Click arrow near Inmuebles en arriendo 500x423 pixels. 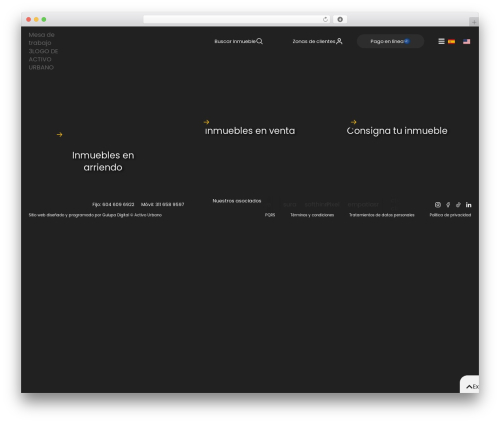pos(60,135)
